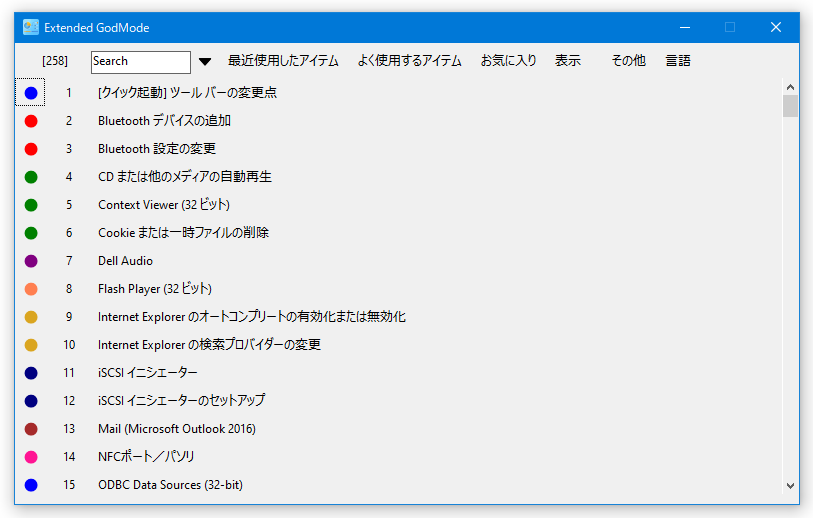Select Internet Explorer のオートコンプリートの有効化または無効化
This screenshot has width=813, height=518.
[x=252, y=317]
